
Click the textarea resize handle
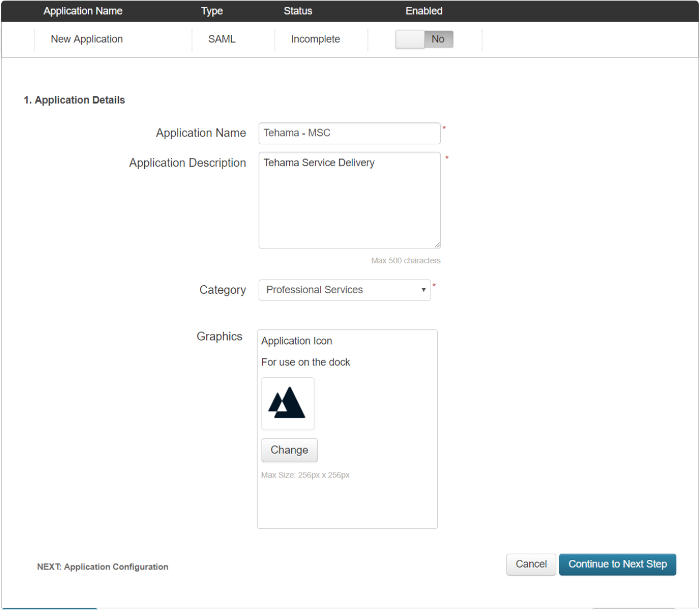point(437,244)
